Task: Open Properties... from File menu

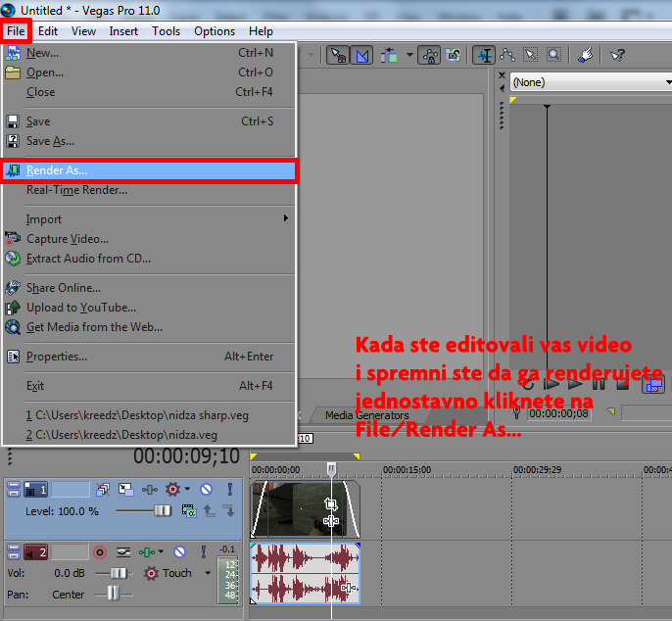Action: 149,357
